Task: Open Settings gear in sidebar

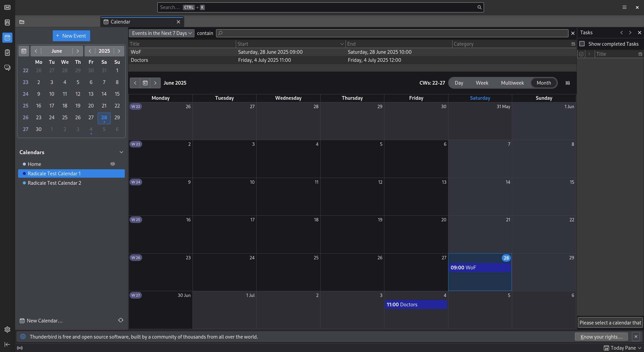Action: point(7,329)
